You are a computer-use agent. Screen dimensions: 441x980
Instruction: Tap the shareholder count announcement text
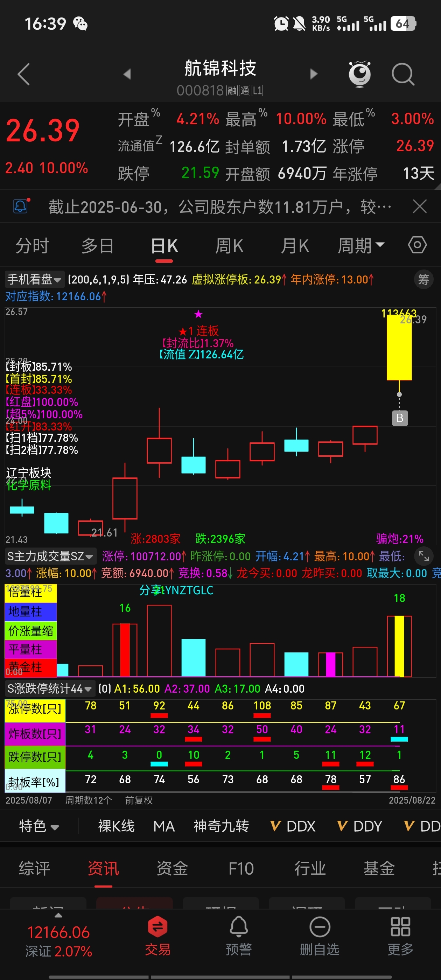(220, 207)
